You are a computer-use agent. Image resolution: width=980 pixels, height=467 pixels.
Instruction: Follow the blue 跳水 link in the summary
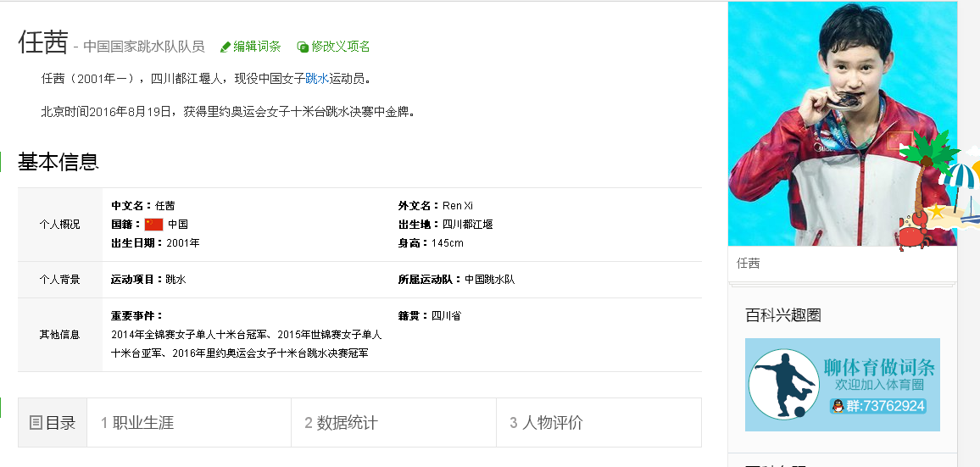(x=316, y=79)
